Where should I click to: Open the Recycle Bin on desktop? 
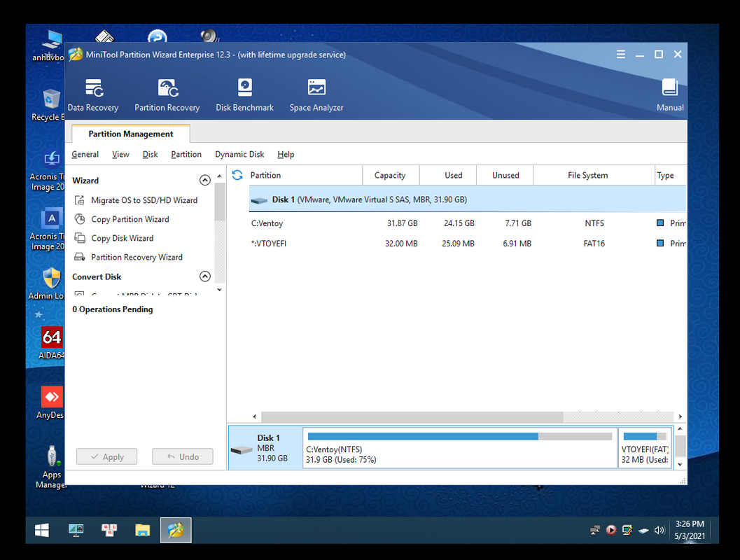tap(48, 105)
